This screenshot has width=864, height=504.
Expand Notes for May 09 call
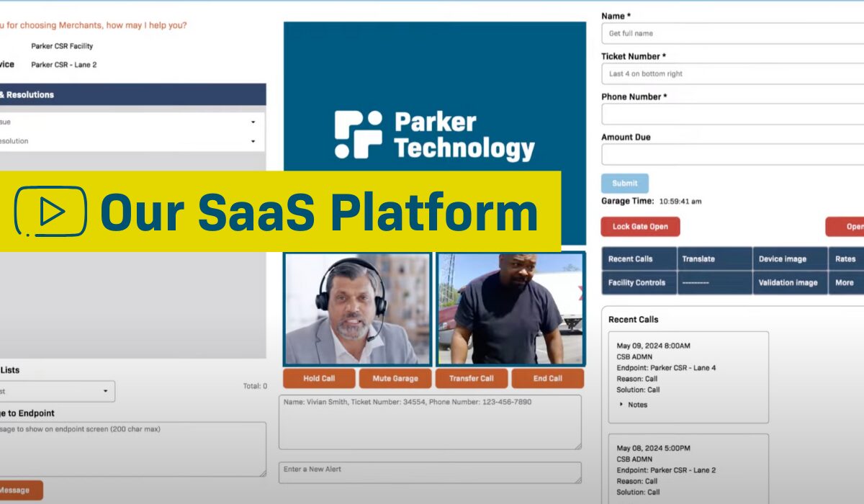[x=634, y=405]
